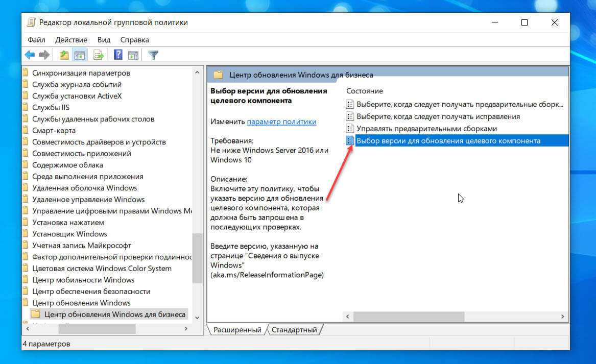The width and height of the screenshot is (596, 364).
Task: Click the policy list horizontal scrollbar thumb
Action: coord(409,317)
